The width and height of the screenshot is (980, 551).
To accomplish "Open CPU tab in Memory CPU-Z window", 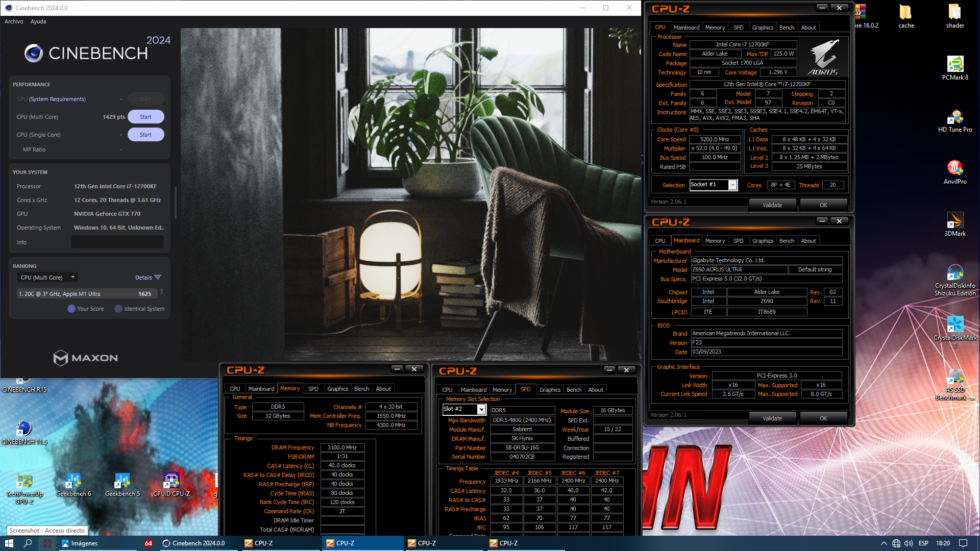I will (235, 389).
